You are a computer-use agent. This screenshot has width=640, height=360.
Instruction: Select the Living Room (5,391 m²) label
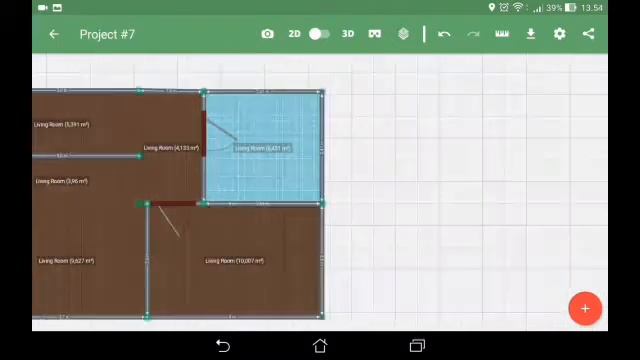(x=61, y=124)
